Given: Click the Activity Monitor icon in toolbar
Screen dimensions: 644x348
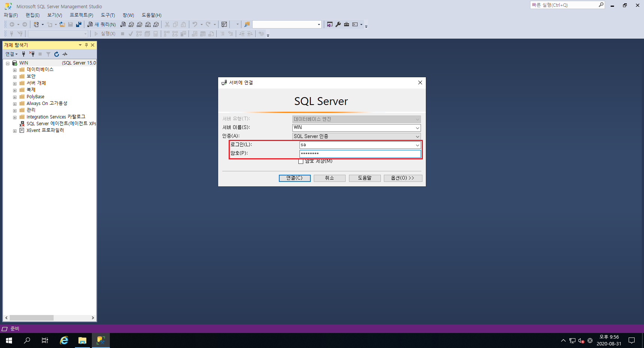Looking at the screenshot, I should (224, 24).
